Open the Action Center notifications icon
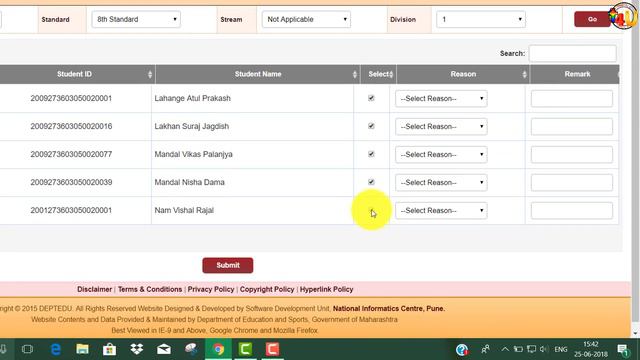 pyautogui.click(x=623, y=350)
